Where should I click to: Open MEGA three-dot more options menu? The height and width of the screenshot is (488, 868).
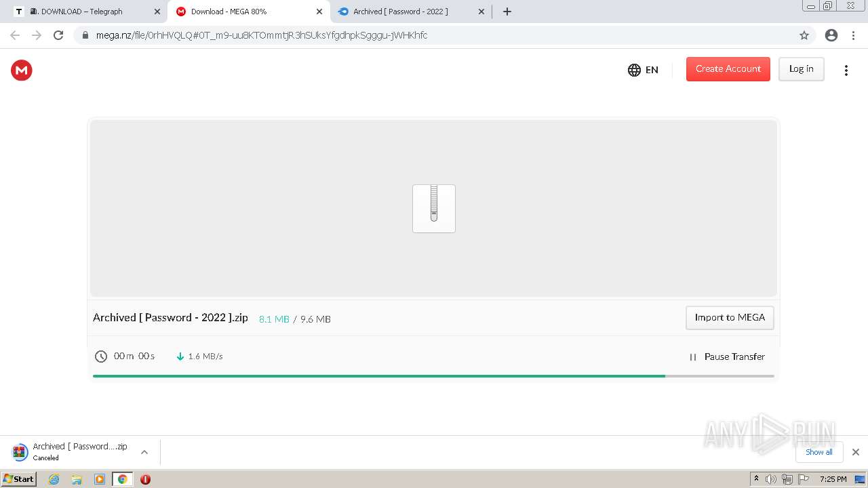846,70
